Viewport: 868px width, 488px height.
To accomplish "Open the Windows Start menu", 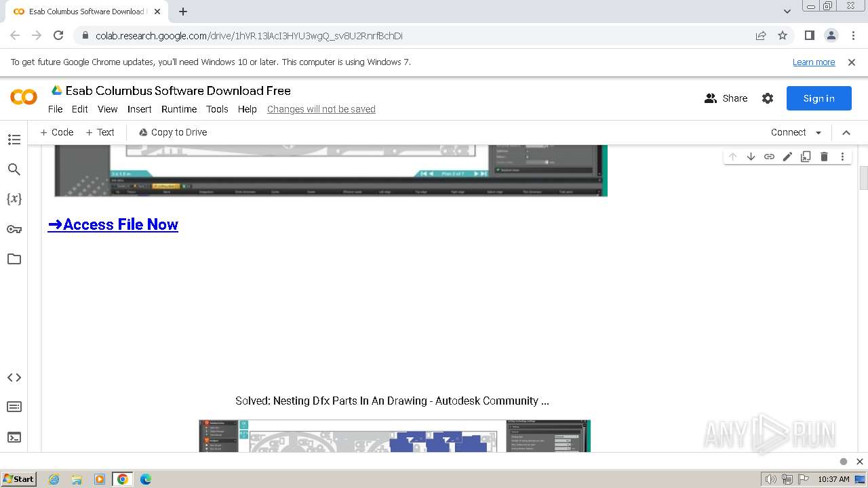I will pyautogui.click(x=19, y=479).
